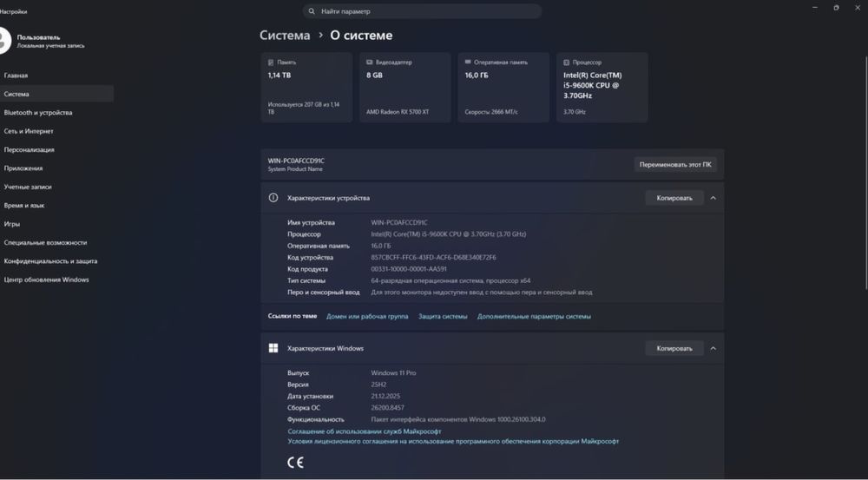The width and height of the screenshot is (868, 480).
Task: Open Центр обновления Windows
Action: click(x=56, y=279)
